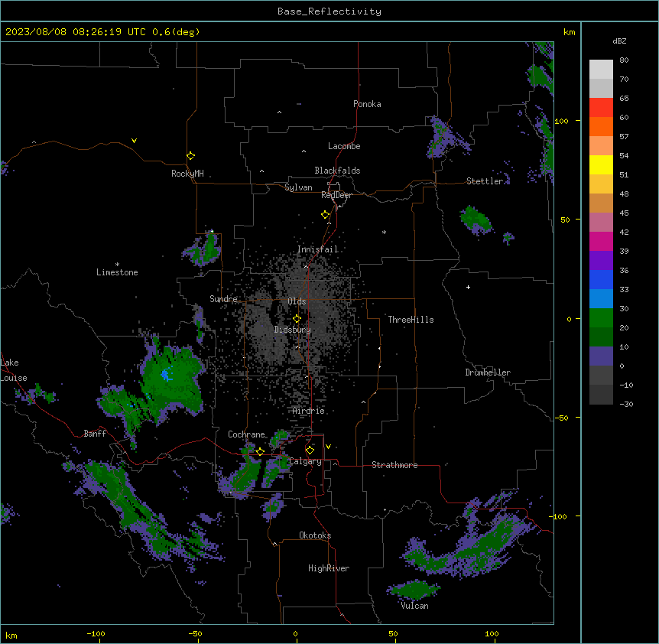Click the Calgary city label
659x644 pixels.
(x=305, y=461)
